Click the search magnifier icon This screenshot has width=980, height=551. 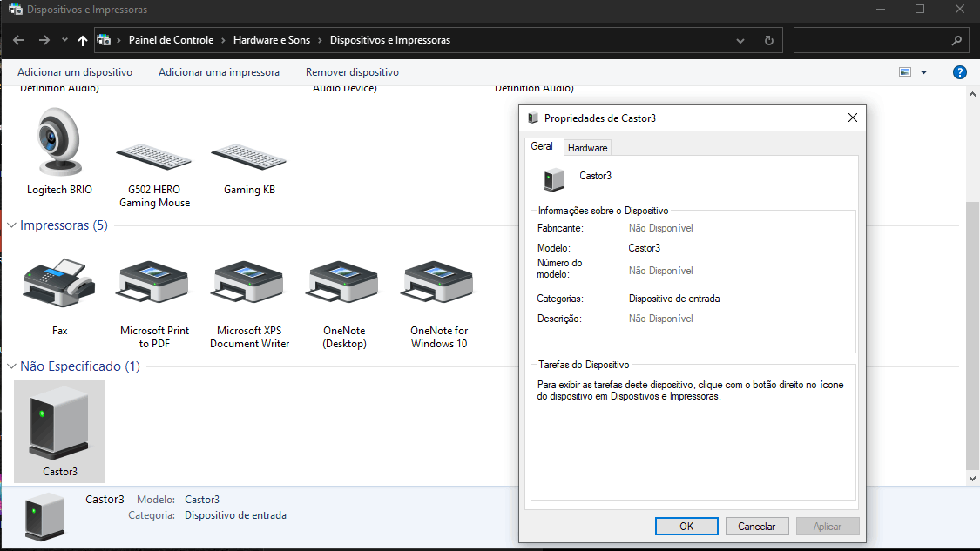pos(956,40)
